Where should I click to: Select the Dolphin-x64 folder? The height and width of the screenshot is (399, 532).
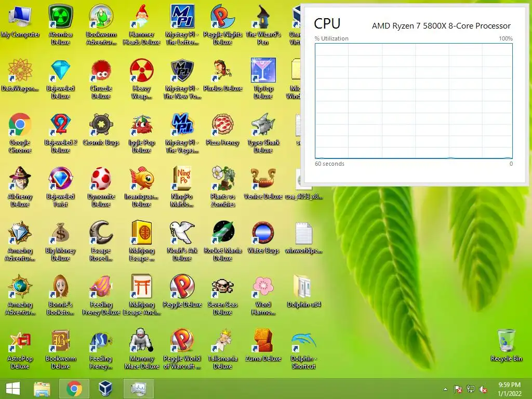pyautogui.click(x=303, y=287)
